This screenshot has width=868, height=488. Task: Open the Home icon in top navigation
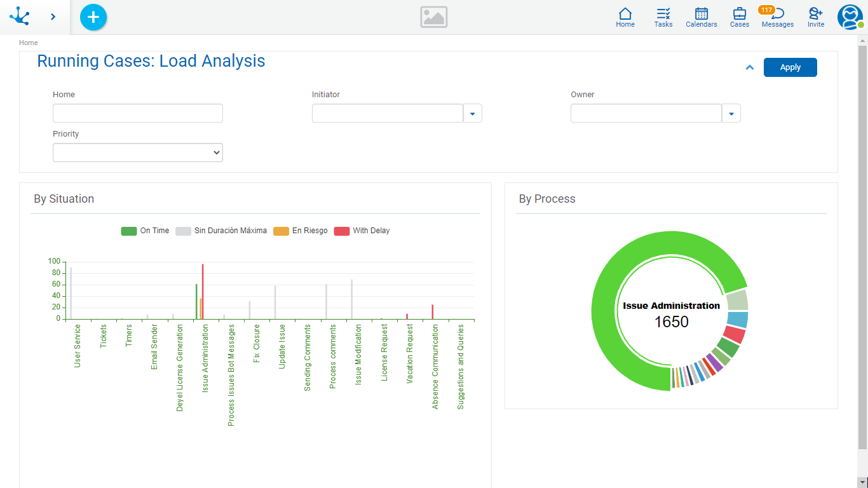click(x=625, y=17)
